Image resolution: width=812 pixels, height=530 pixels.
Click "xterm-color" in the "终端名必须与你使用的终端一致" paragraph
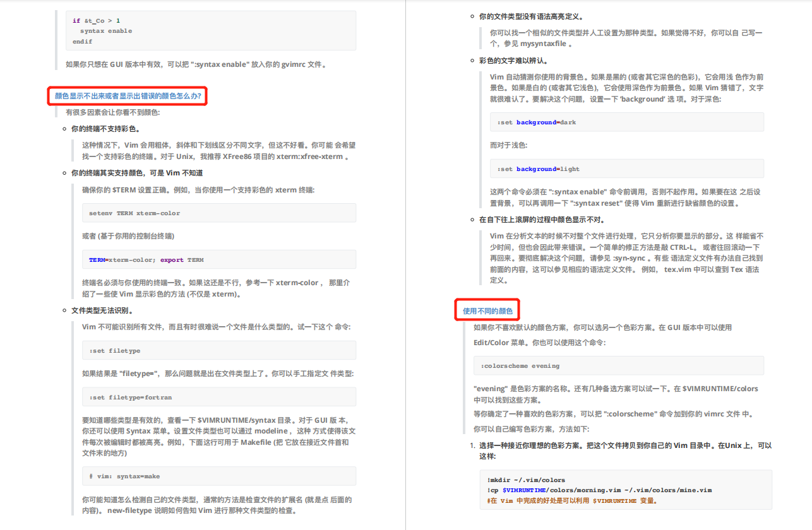pos(298,283)
